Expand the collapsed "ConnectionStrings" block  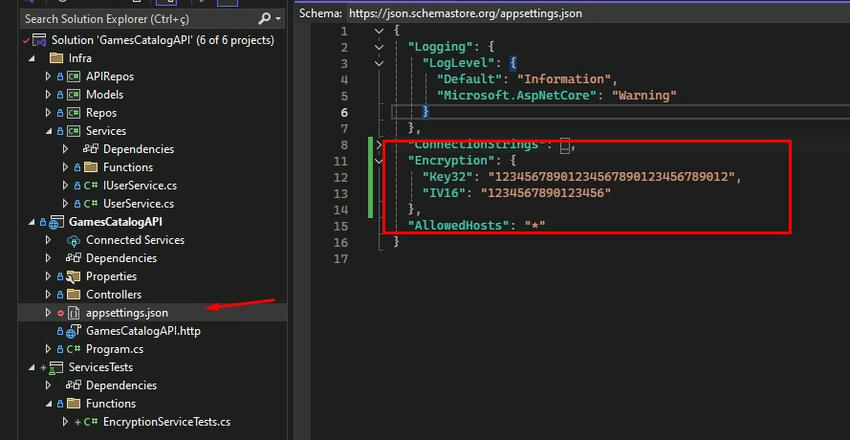point(379,145)
